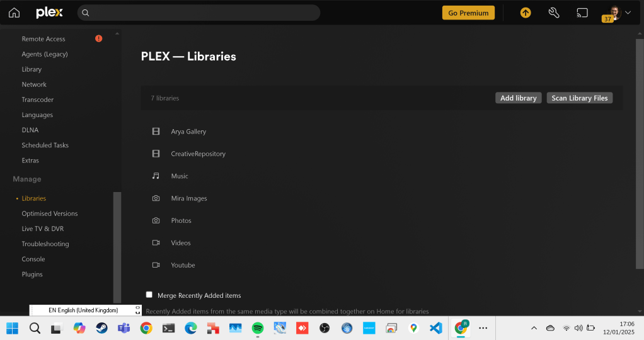Focus the Plex search field

coord(198,13)
